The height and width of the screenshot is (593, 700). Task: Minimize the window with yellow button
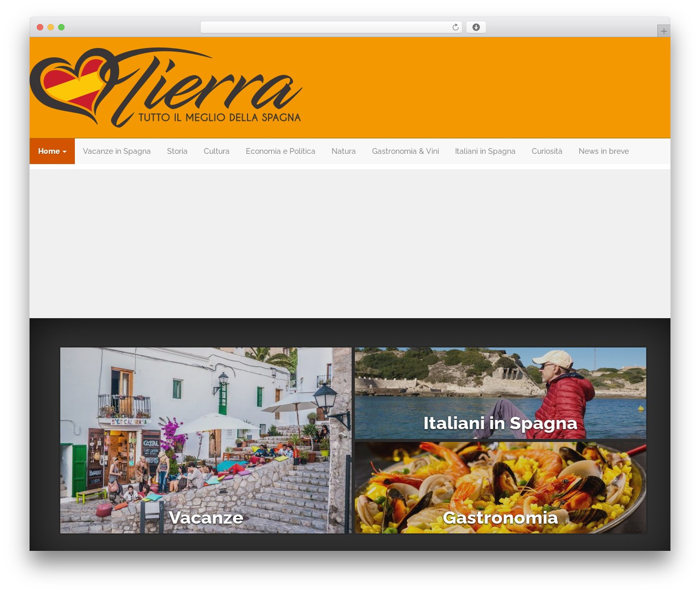[50, 27]
